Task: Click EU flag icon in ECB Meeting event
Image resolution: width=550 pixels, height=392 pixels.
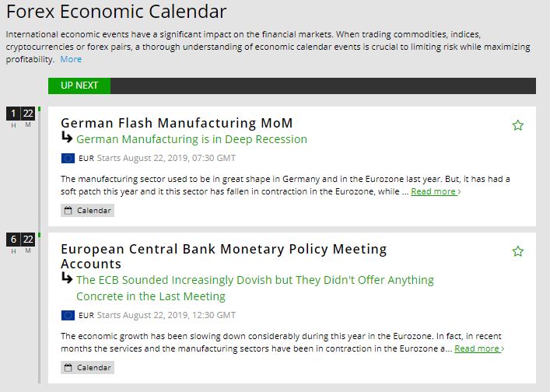Action: pos(68,316)
